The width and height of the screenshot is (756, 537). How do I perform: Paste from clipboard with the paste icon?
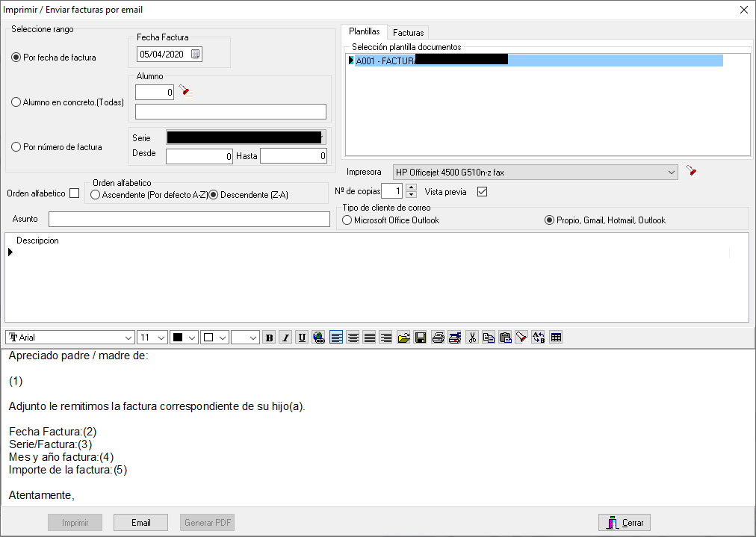click(505, 338)
